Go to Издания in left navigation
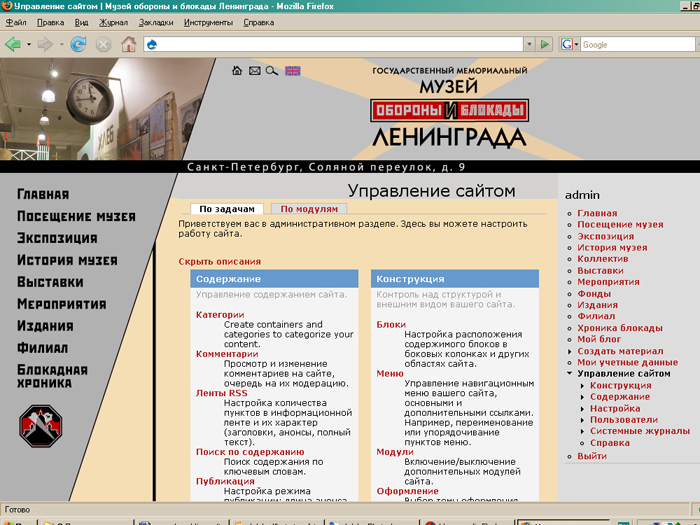700x525 pixels. 45,326
